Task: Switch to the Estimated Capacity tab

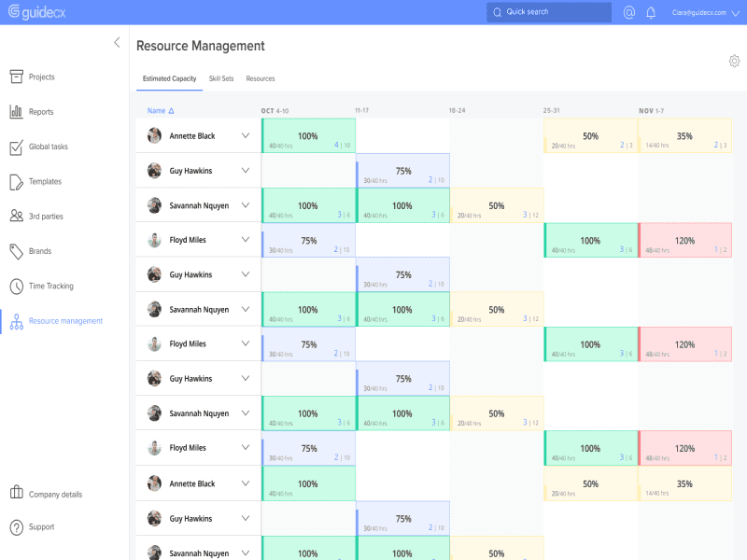Action: point(169,78)
